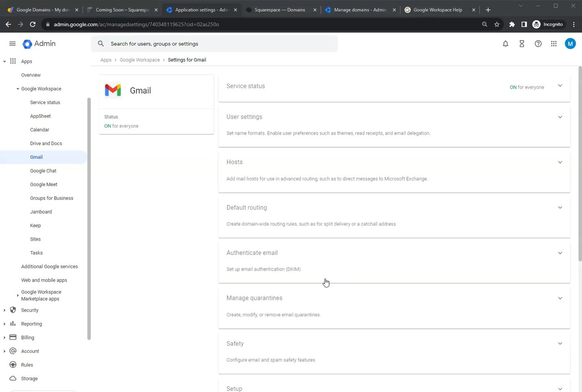Open Service status sidebar item
This screenshot has width=582, height=392.
45,102
